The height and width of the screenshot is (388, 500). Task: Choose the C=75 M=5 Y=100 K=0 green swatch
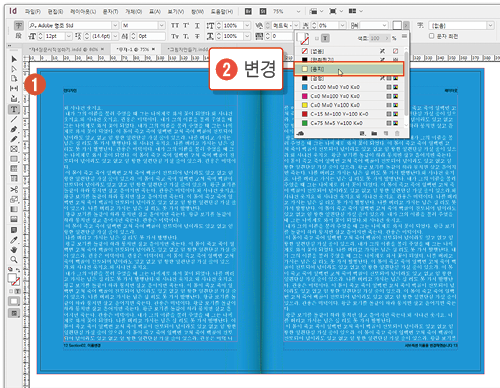pyautogui.click(x=350, y=123)
